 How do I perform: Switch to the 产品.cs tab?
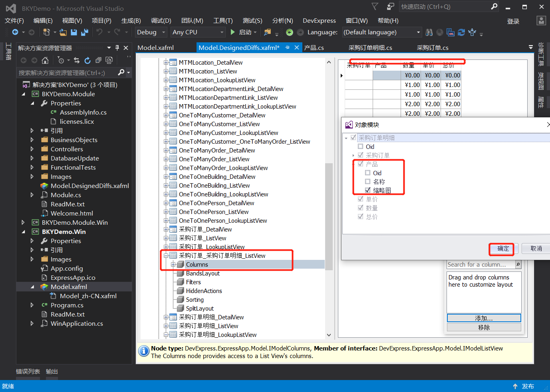pos(314,48)
